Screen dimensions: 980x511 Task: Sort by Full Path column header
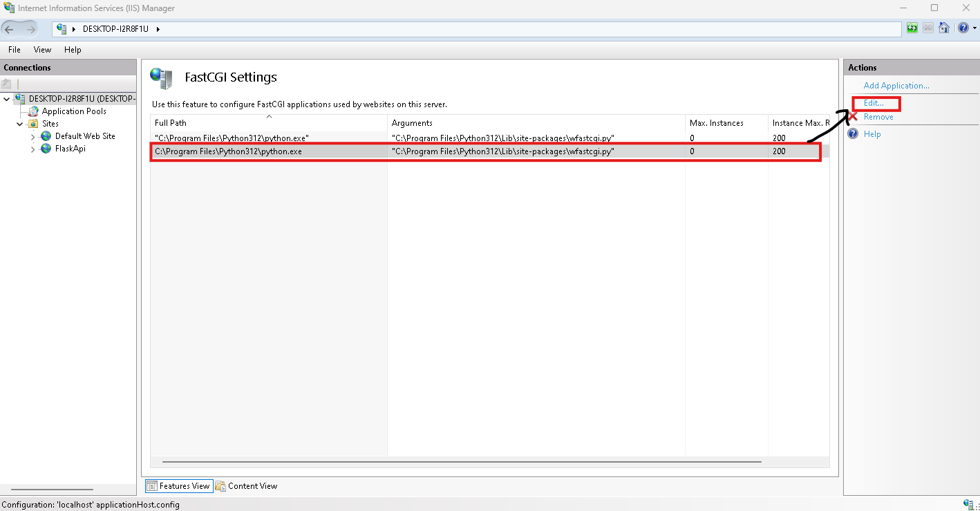coord(269,122)
